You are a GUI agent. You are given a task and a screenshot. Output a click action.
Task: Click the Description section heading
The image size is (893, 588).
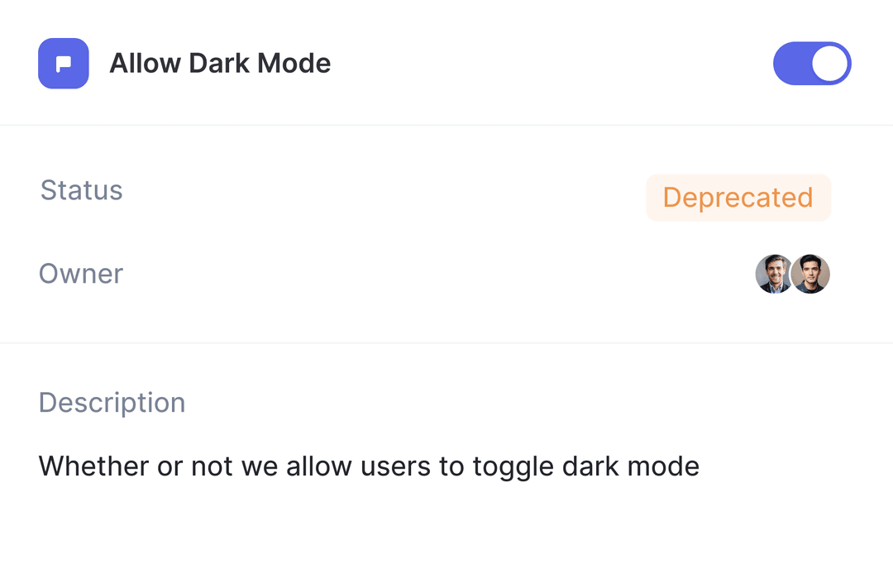[112, 403]
